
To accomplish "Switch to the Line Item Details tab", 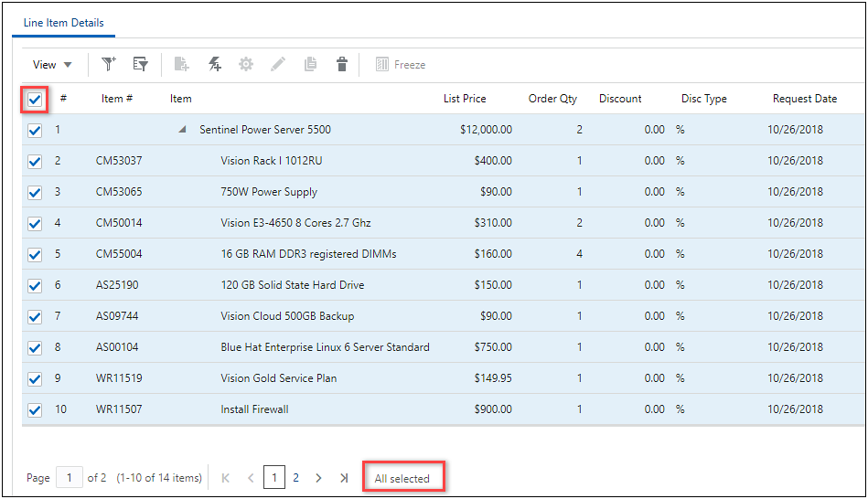I will click(63, 23).
